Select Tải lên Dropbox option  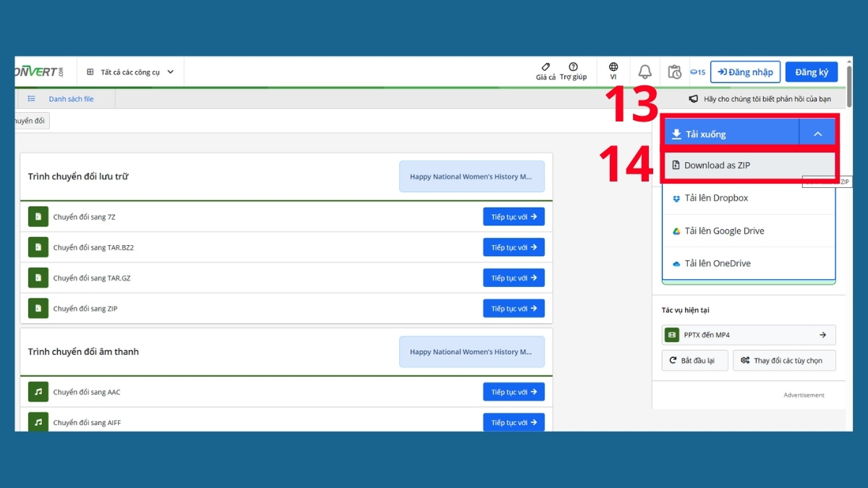[x=749, y=198]
